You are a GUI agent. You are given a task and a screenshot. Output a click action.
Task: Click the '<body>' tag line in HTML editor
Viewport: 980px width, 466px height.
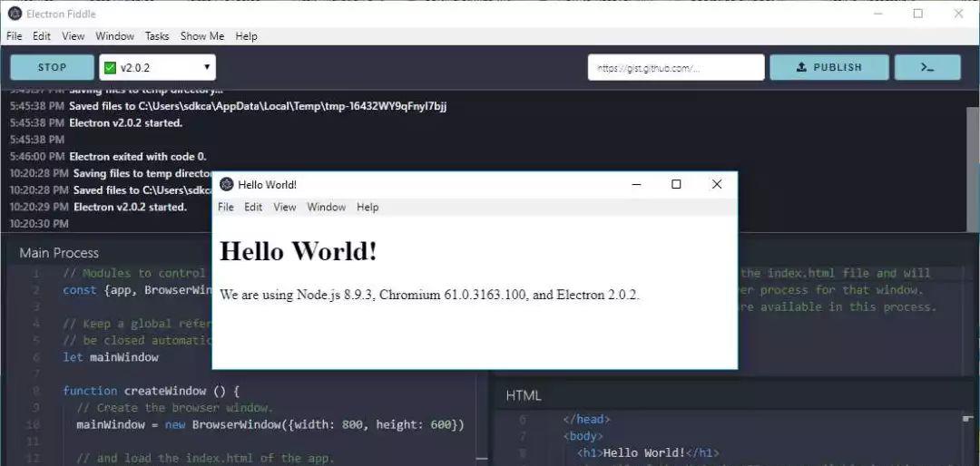pyautogui.click(x=583, y=436)
